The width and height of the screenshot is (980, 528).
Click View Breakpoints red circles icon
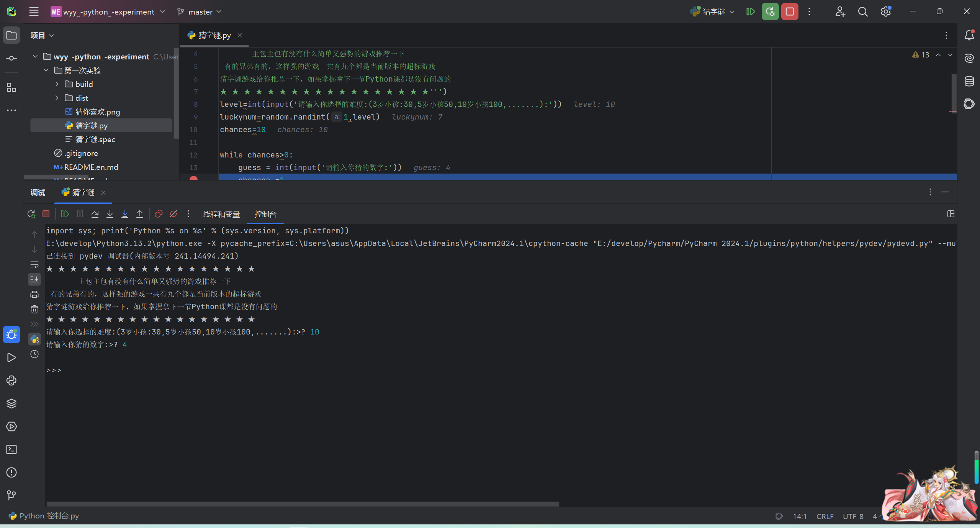158,214
